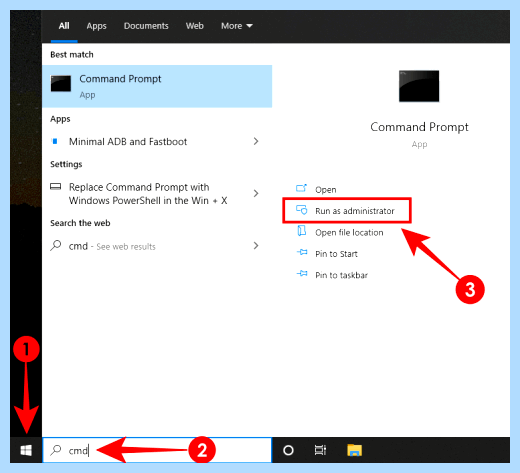Click the Replace Command Prompt settings icon
Screen dimensions: 520x473
pyautogui.click(x=55, y=187)
